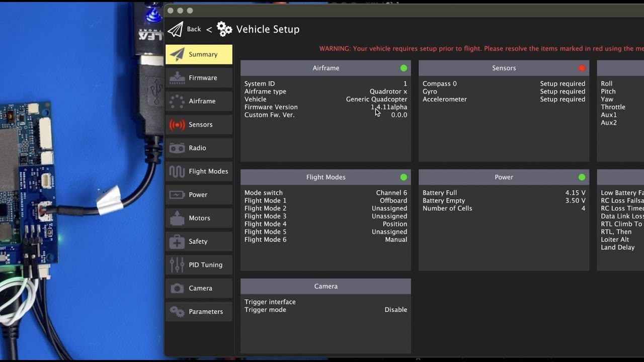Click the Mode switch Channel 6 value

pos(391,193)
